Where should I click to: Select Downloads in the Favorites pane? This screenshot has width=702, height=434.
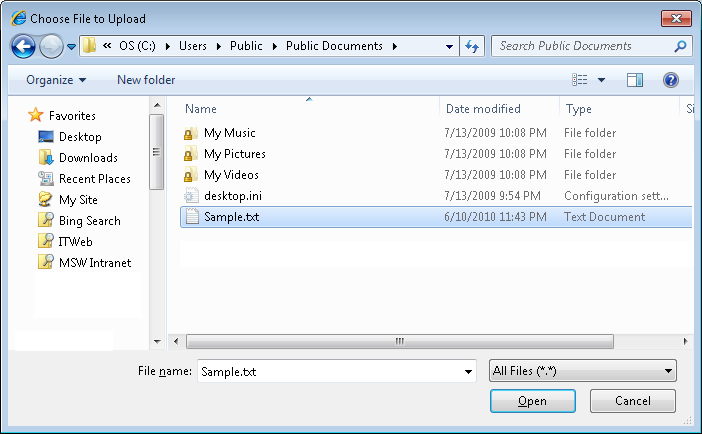click(x=88, y=158)
